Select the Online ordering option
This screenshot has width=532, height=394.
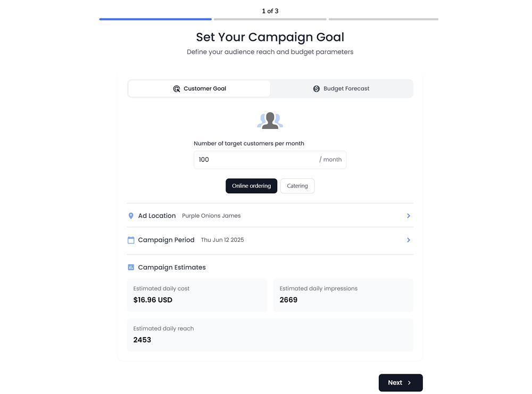[x=251, y=186]
